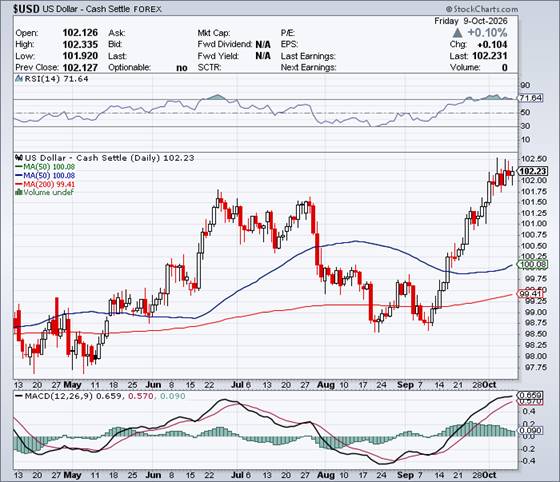Click the Open value 102.126
This screenshot has height=482, width=560.
click(80, 32)
